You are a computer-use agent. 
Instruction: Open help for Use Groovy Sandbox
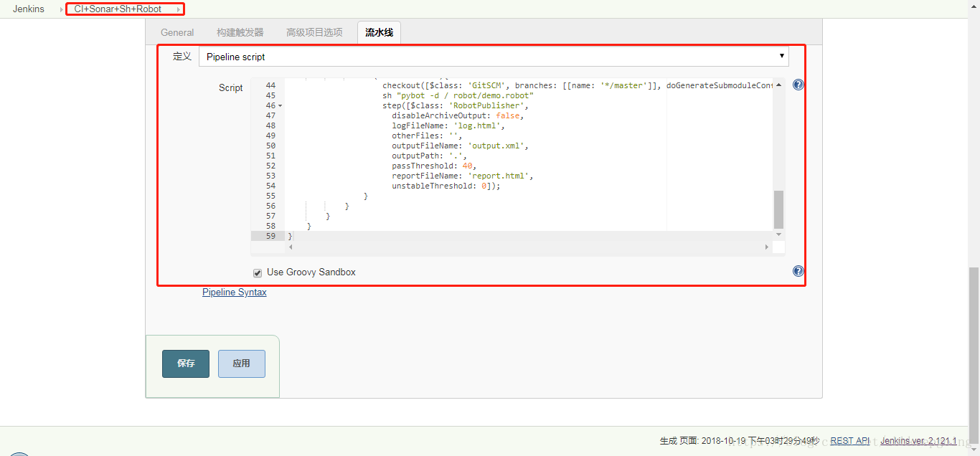point(798,272)
